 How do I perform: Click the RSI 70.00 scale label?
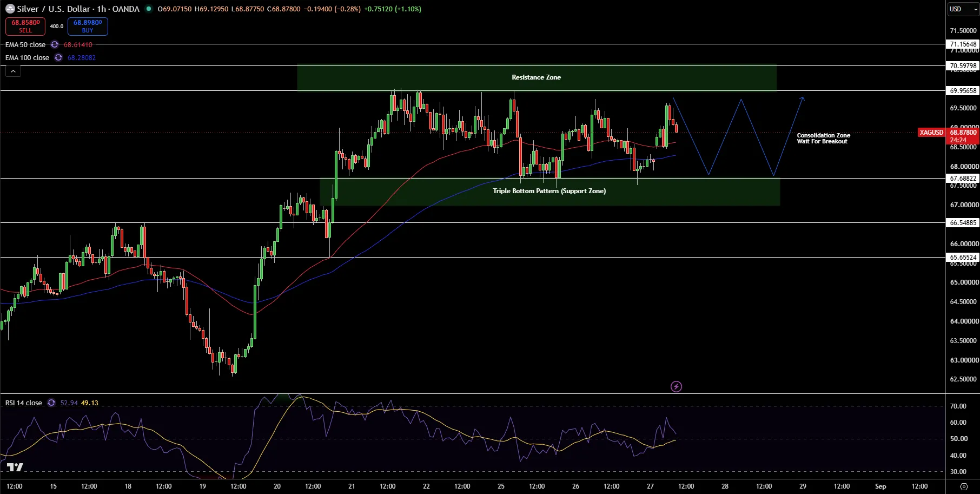pyautogui.click(x=958, y=406)
